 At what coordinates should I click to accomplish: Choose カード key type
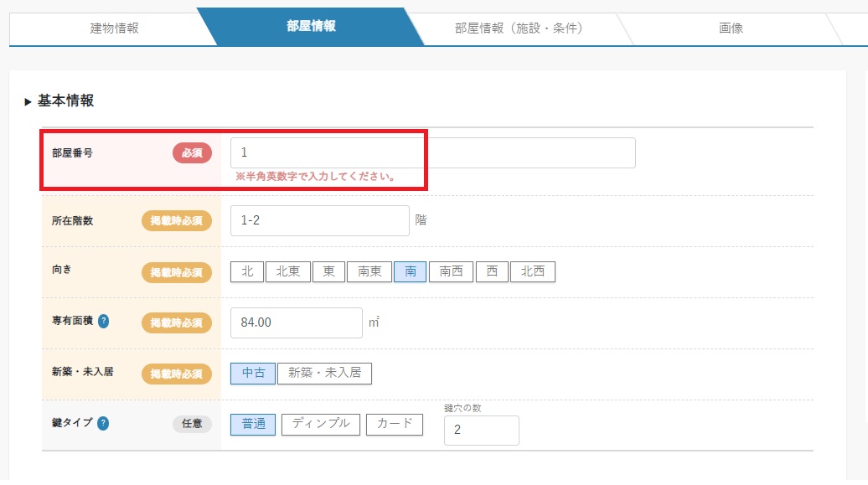tap(395, 424)
